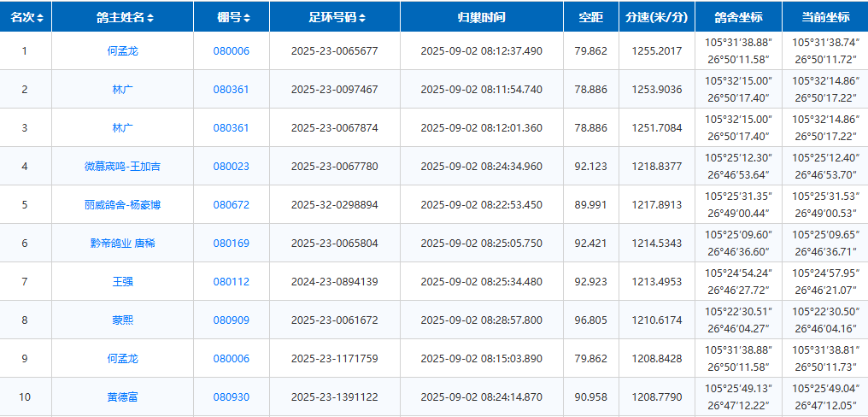Click the sort icon next to 足环号码

point(363,18)
